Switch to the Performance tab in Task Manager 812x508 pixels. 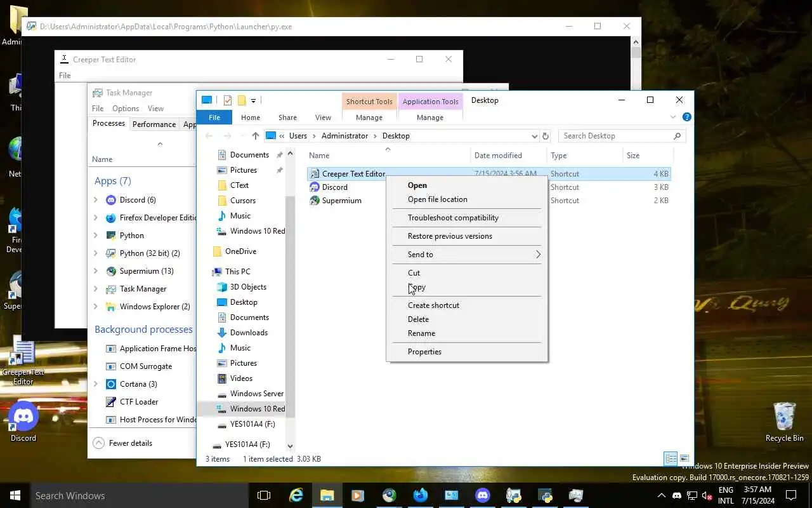pos(154,124)
